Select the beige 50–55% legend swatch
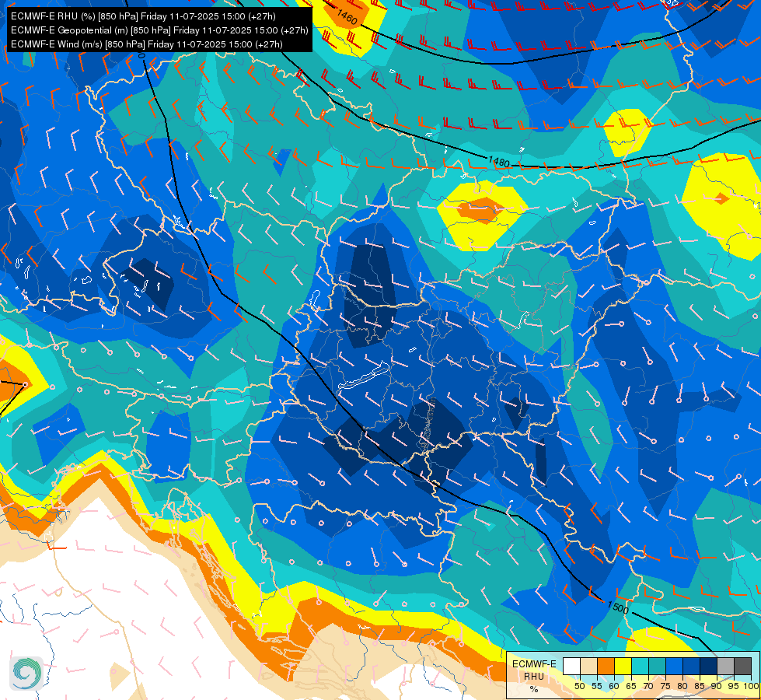Screen dimensions: 761x700 click(x=588, y=666)
